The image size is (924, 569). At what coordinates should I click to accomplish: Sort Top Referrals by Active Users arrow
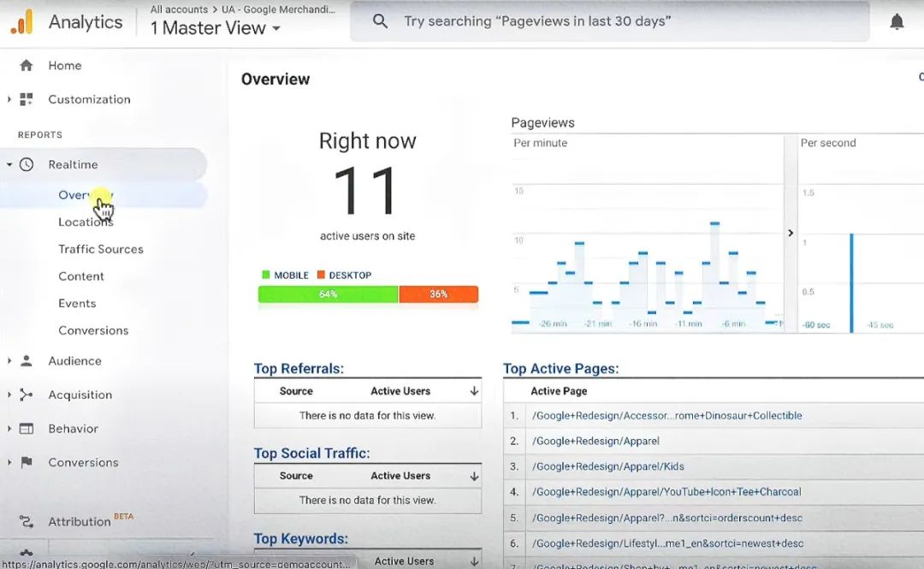tap(474, 391)
